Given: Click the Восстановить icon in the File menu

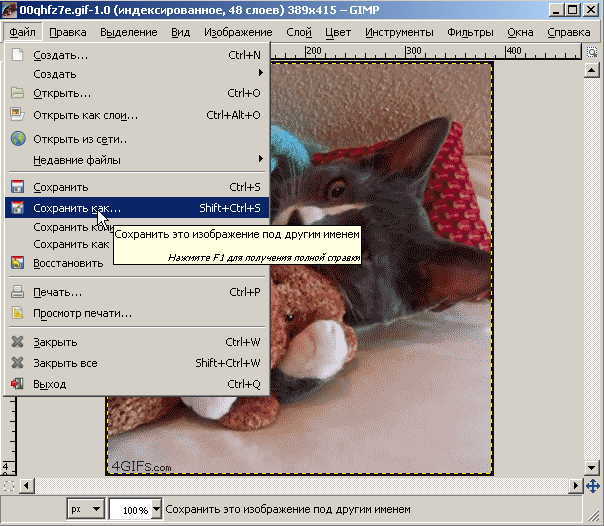Looking at the screenshot, I should tap(17, 263).
